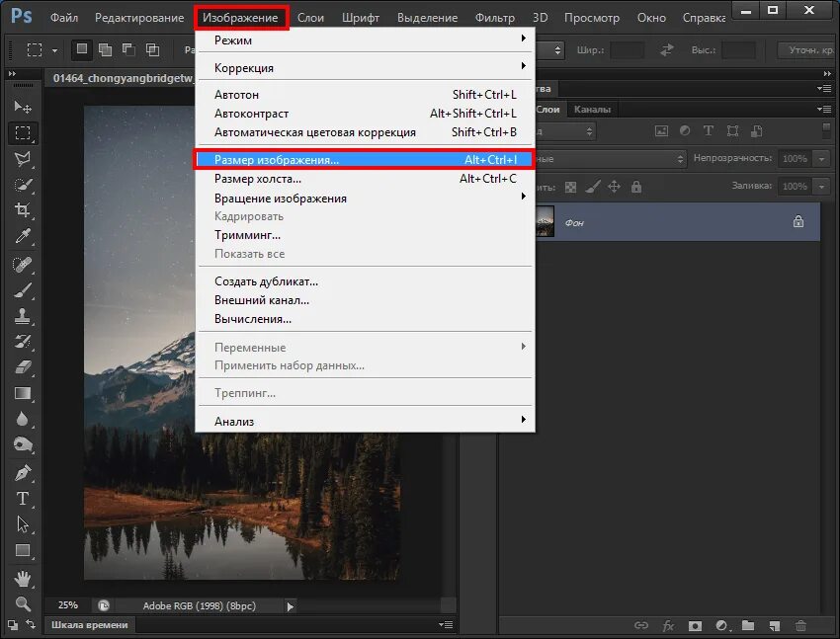Viewport: 840px width, 639px height.
Task: Enable add to selection mode
Action: [106, 49]
